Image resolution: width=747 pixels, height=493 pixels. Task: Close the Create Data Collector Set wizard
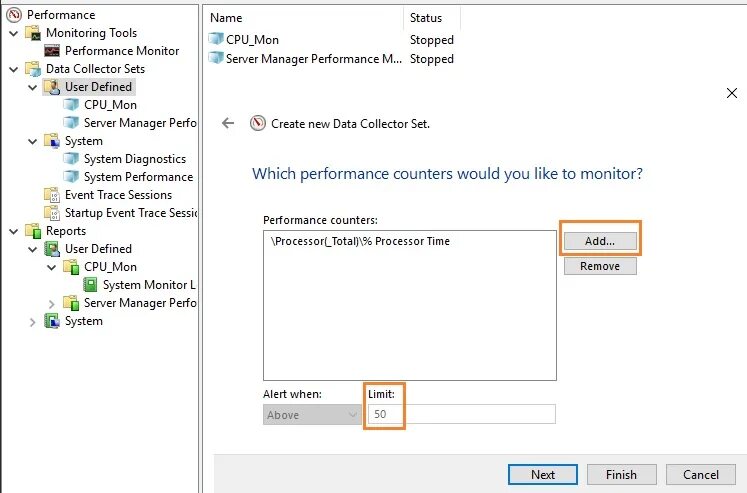pyautogui.click(x=730, y=92)
